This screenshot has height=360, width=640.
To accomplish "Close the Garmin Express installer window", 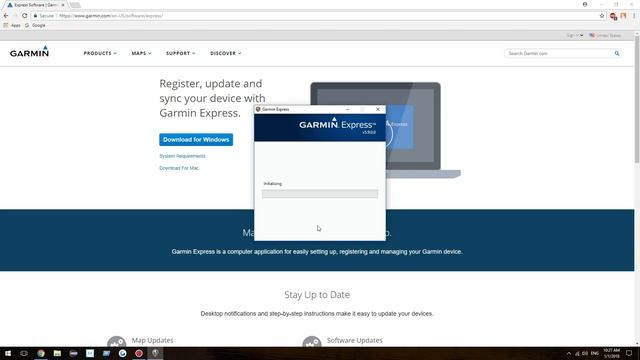I will tap(378, 109).
